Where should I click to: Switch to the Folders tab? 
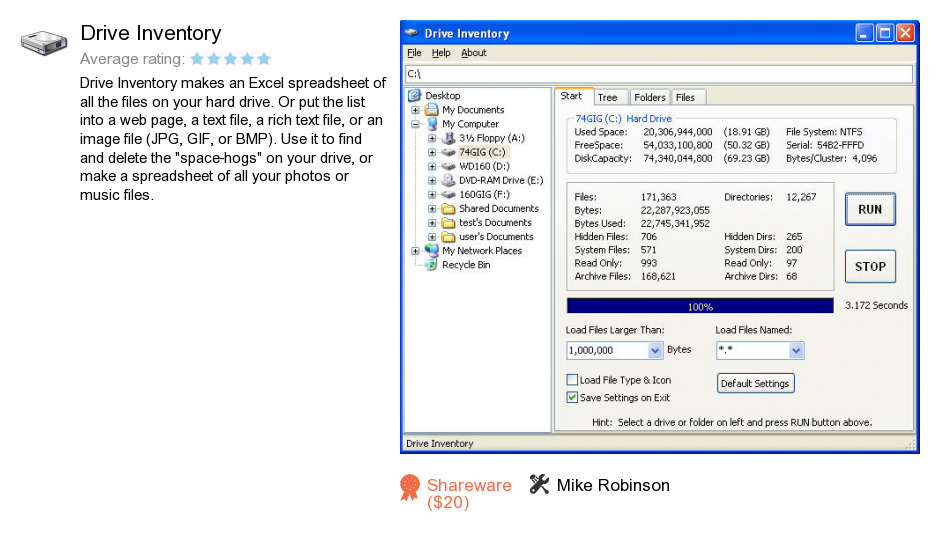pos(650,97)
